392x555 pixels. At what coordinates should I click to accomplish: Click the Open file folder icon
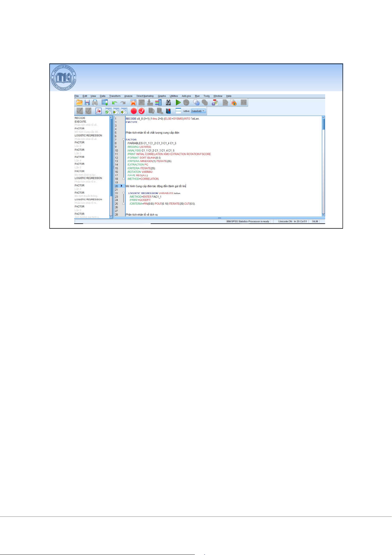pyautogui.click(x=79, y=102)
